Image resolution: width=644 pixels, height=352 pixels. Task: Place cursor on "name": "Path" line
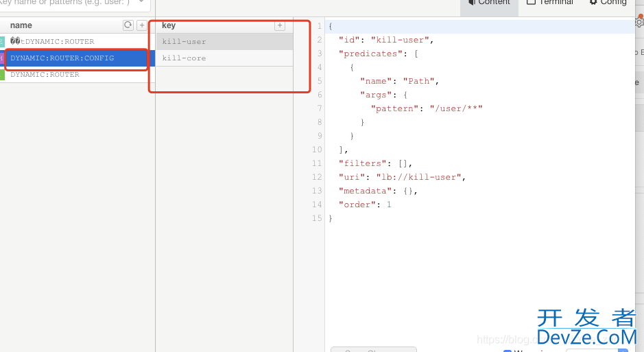(x=400, y=81)
